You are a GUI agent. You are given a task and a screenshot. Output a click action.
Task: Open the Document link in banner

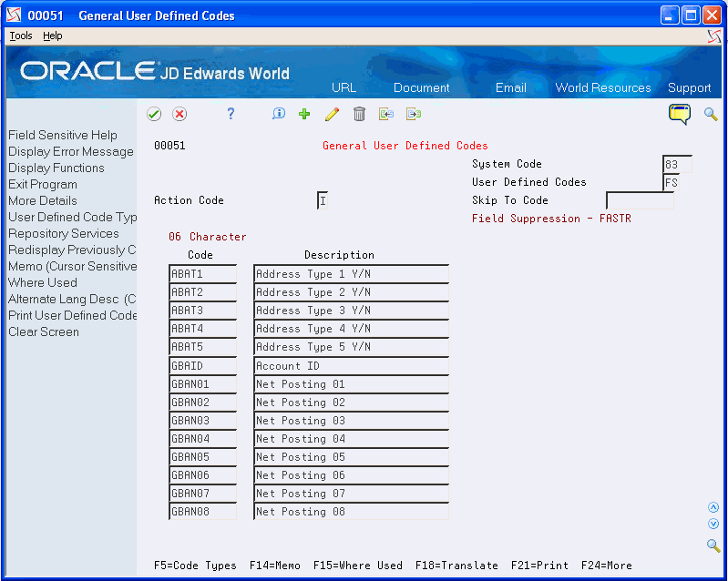pyautogui.click(x=421, y=87)
